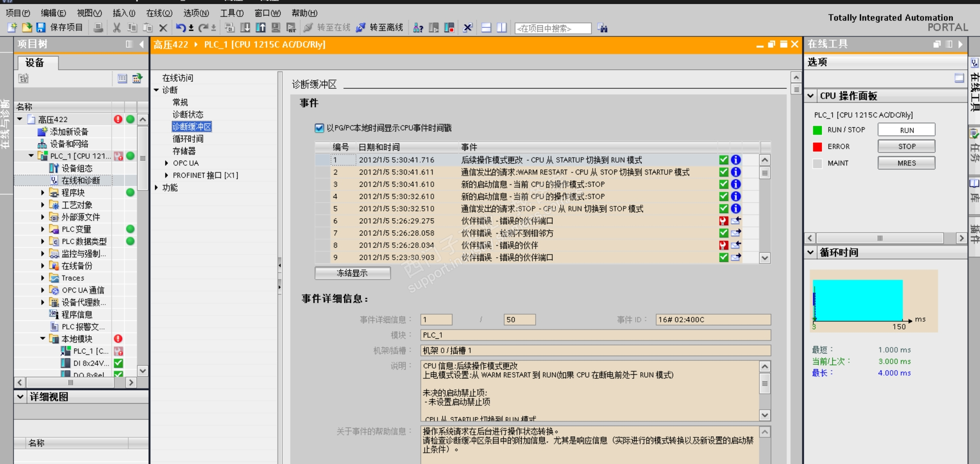Click the STOP button on CPU panel
Screen dimensions: 980x464
906,146
